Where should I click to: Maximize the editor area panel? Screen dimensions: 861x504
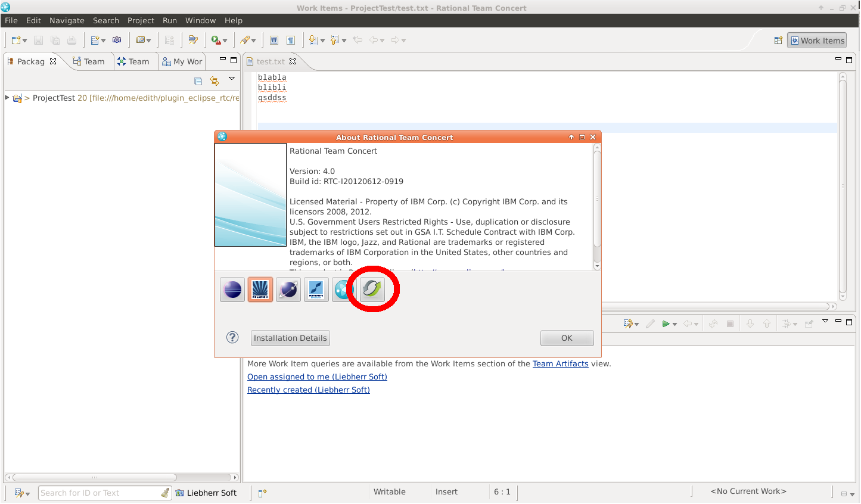(x=849, y=60)
